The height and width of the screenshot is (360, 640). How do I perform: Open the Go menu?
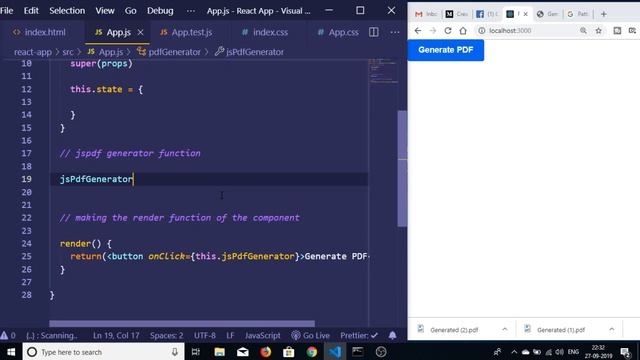tap(131, 11)
